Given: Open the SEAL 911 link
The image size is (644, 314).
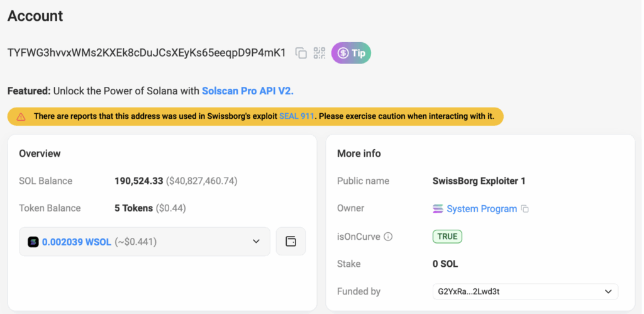Looking at the screenshot, I should click(297, 116).
